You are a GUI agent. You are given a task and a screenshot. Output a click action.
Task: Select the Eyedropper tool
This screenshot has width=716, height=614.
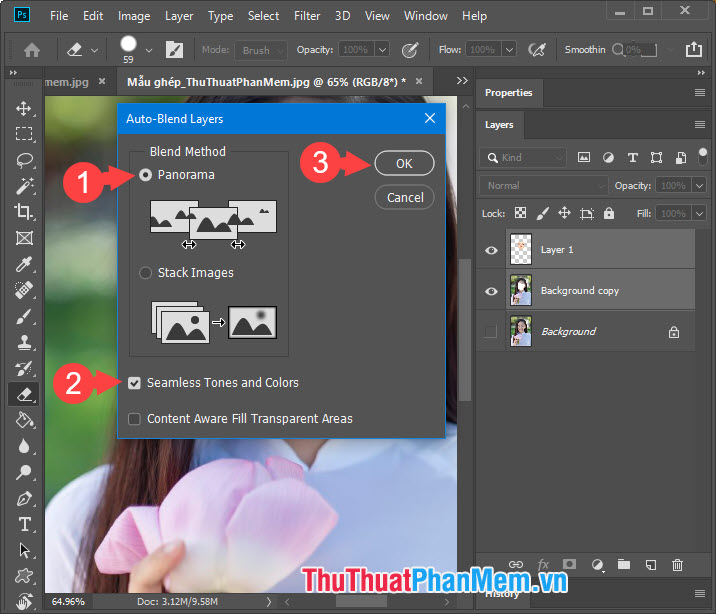(24, 264)
